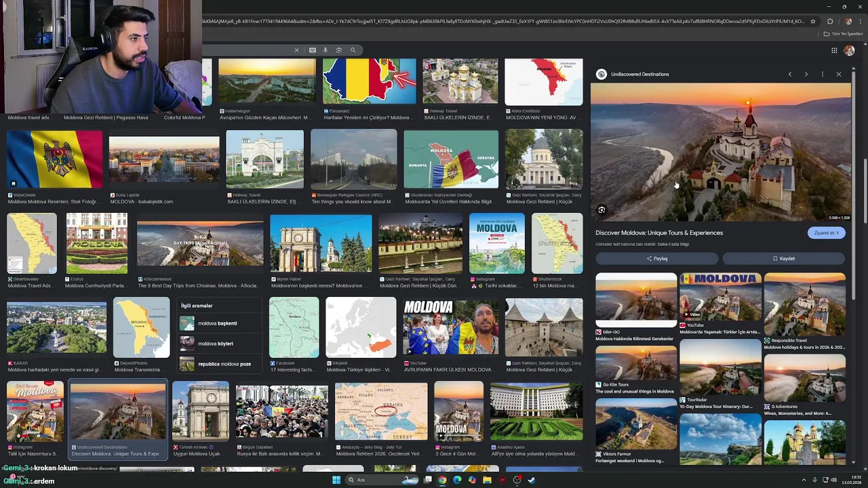868x488 pixels.
Task: Open related image from Responsible Travel
Action: click(x=805, y=304)
